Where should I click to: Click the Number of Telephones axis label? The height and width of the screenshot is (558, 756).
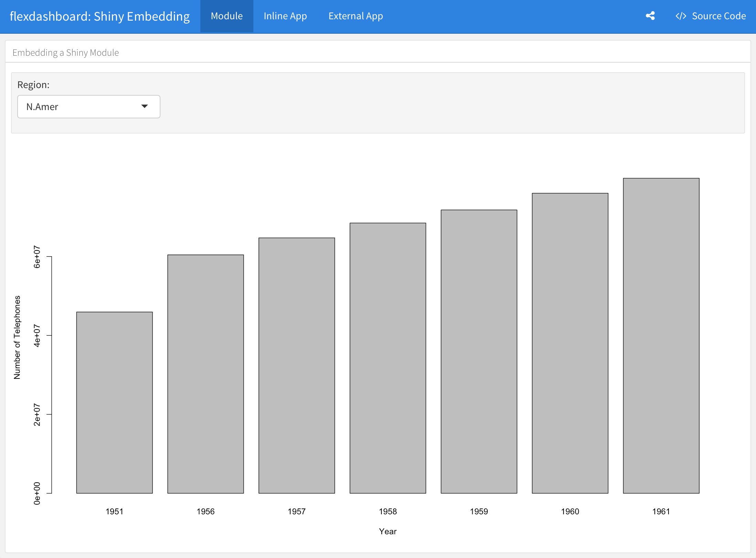pos(17,337)
